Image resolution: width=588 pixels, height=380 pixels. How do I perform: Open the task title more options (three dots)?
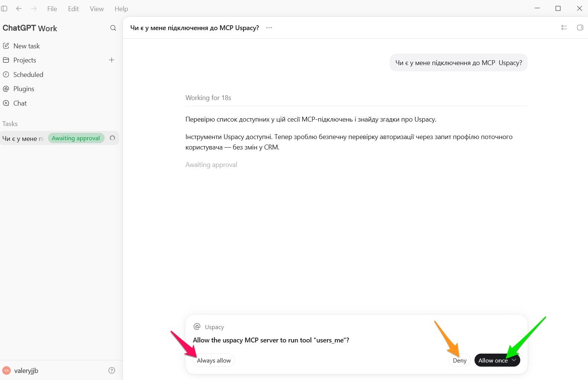pos(269,28)
